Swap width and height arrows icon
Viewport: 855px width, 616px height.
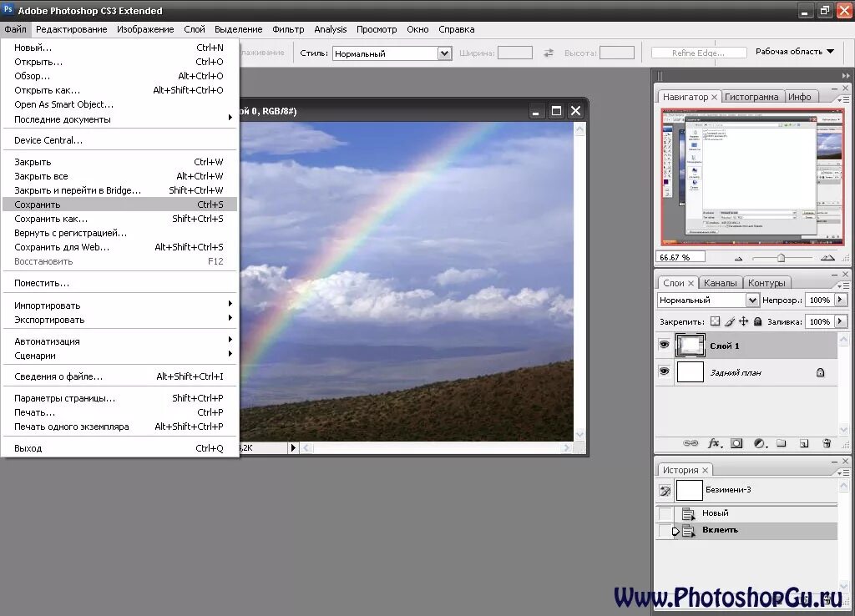548,53
